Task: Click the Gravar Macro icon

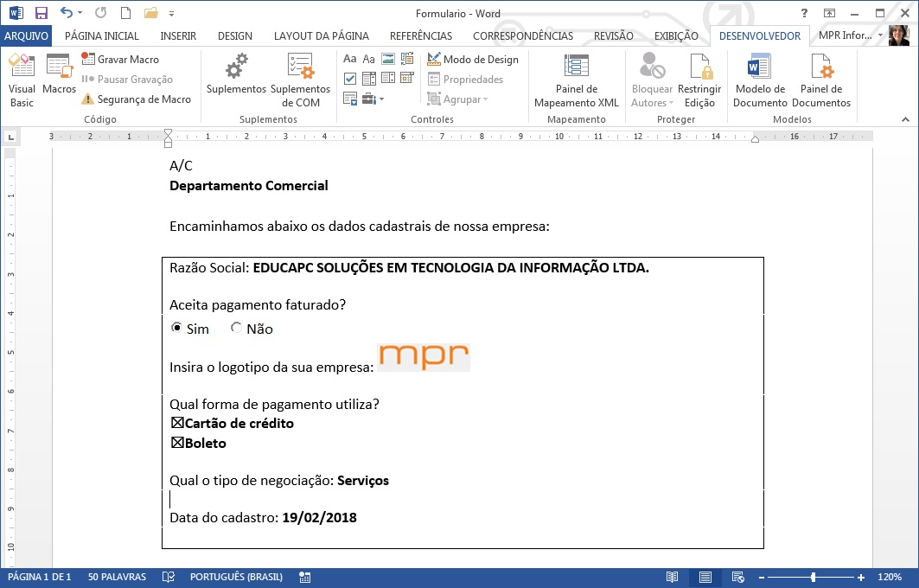Action: point(87,59)
